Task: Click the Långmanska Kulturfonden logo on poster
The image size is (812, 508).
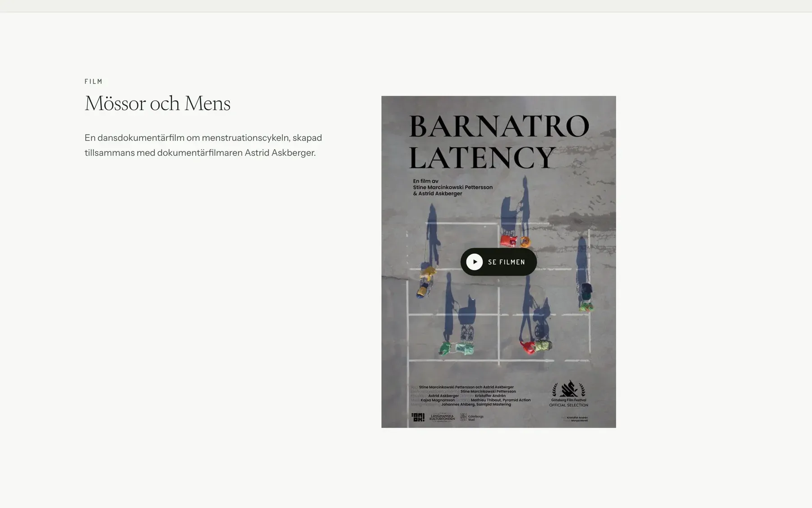Action: coord(442,418)
